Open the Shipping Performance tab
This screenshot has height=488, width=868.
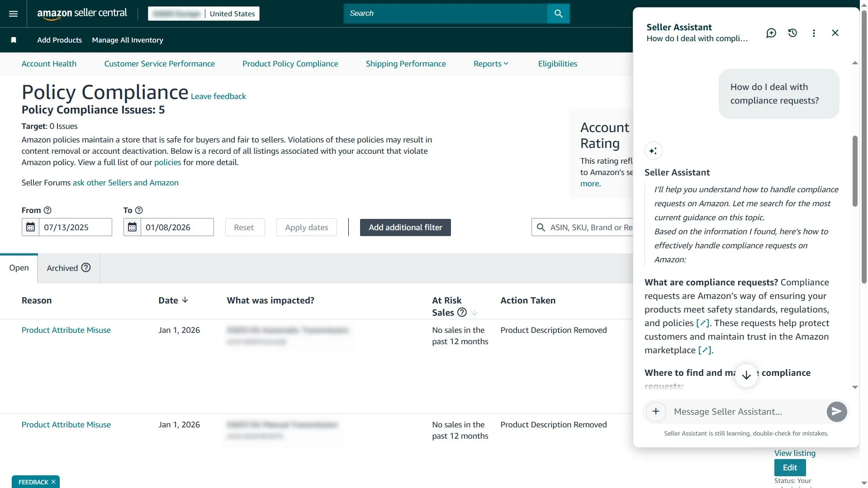405,63
